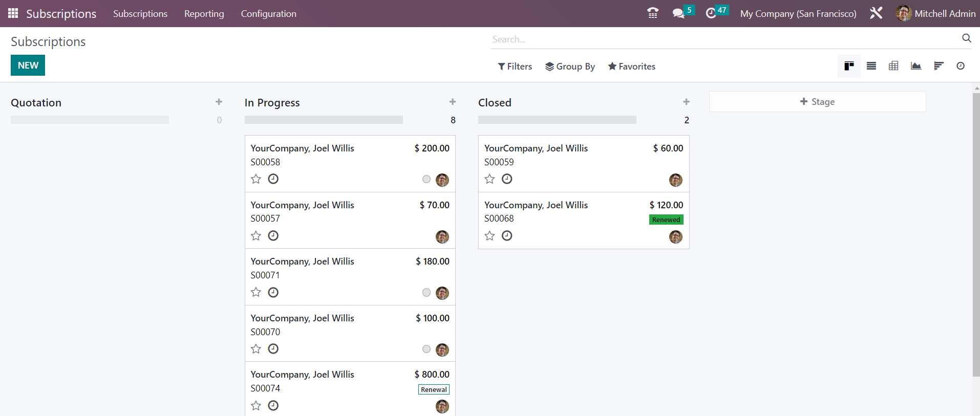Open the VoIP phone icon

(x=653, y=13)
